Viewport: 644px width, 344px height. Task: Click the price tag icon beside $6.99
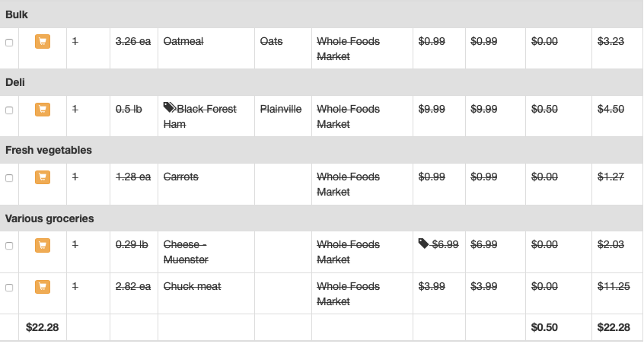click(x=423, y=244)
